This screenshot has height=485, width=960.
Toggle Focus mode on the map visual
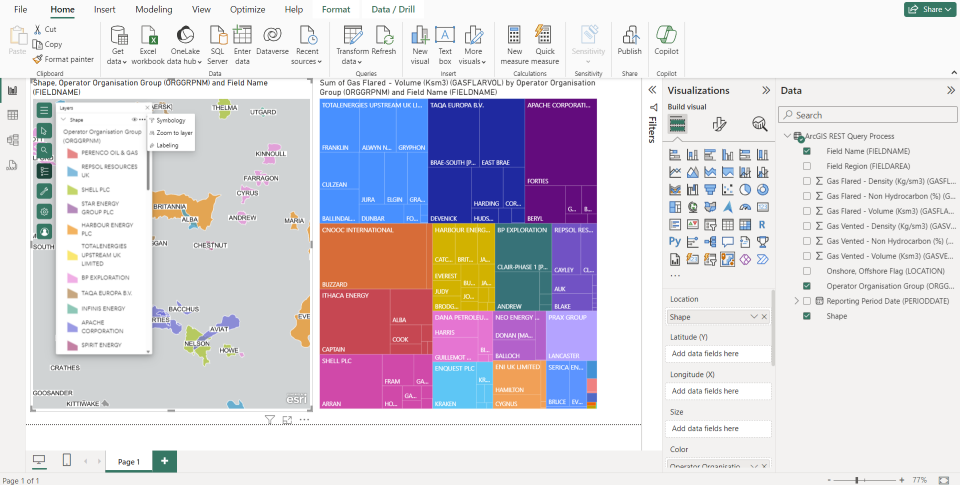[287, 419]
